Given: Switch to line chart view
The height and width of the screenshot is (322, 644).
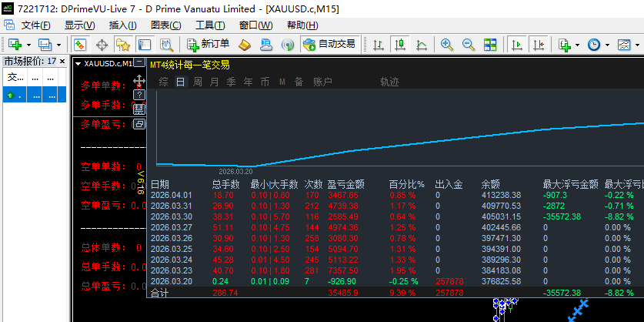Looking at the screenshot, I should [x=422, y=45].
